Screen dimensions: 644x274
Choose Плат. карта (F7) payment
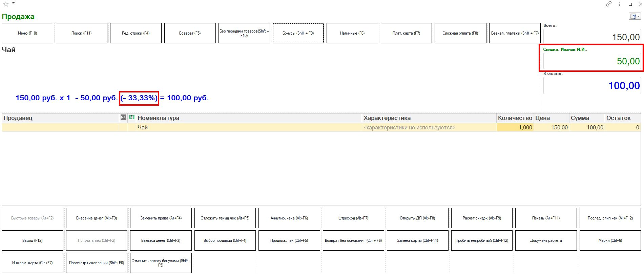tap(406, 33)
